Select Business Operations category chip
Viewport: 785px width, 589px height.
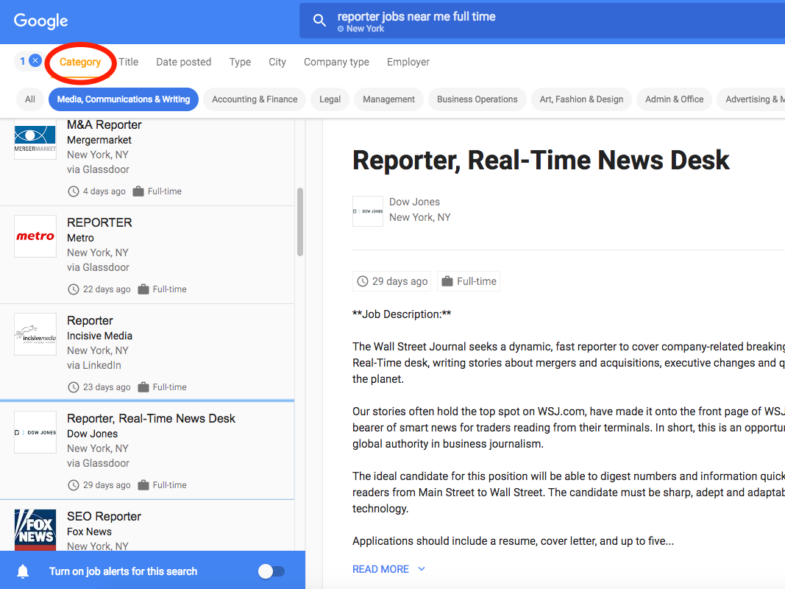click(477, 99)
